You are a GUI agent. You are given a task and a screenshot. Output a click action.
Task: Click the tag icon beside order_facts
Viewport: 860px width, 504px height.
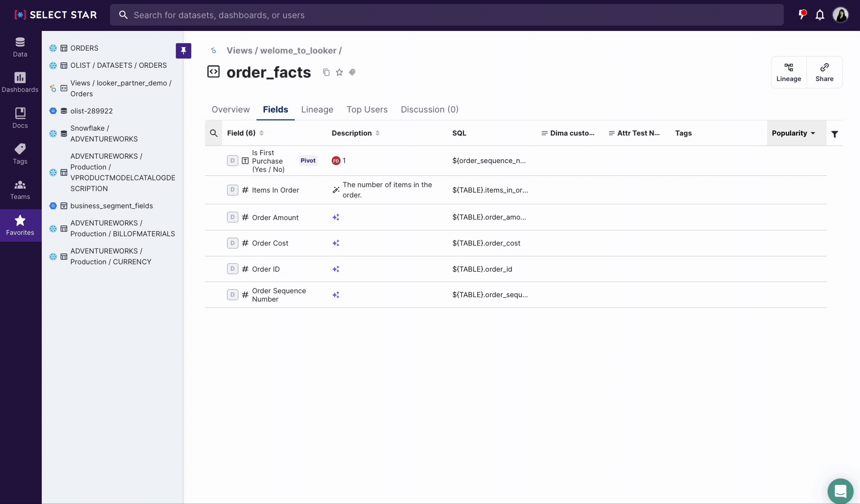352,73
